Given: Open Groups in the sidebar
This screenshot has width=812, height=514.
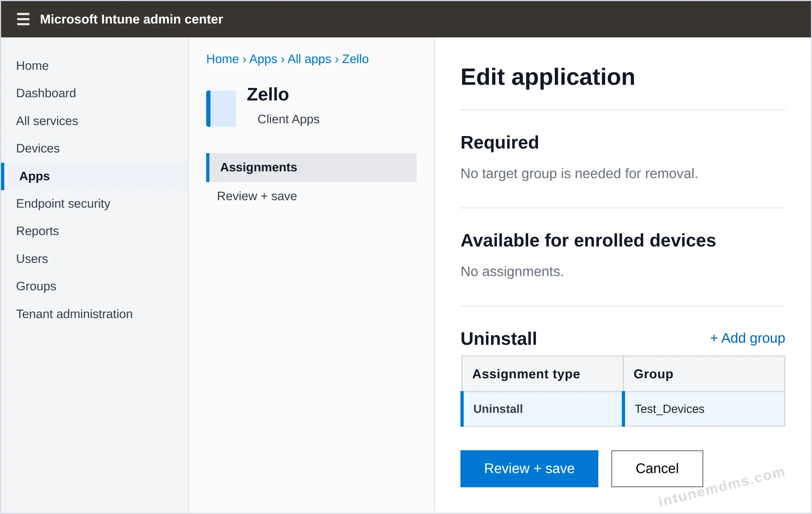Looking at the screenshot, I should 36,286.
